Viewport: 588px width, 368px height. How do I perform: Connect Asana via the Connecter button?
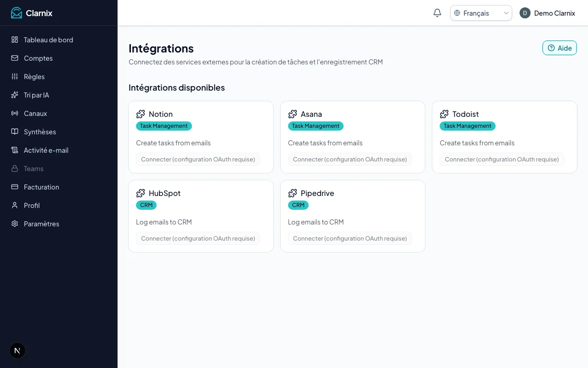[350, 159]
